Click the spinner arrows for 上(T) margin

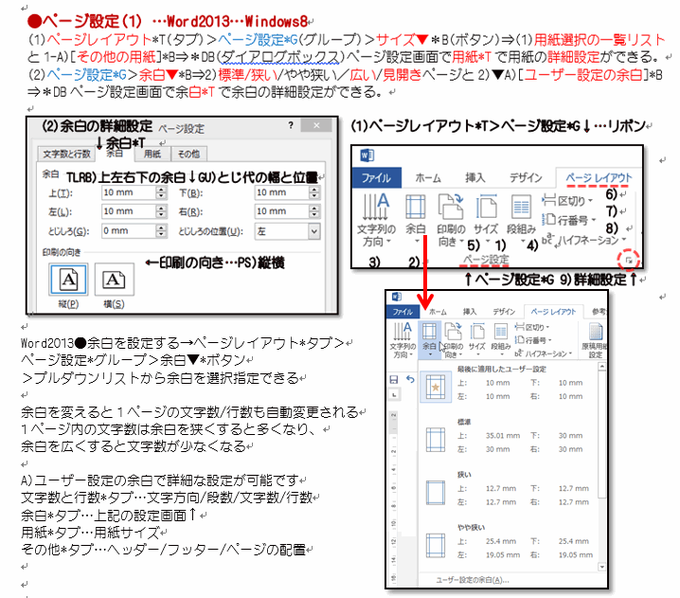point(161,193)
